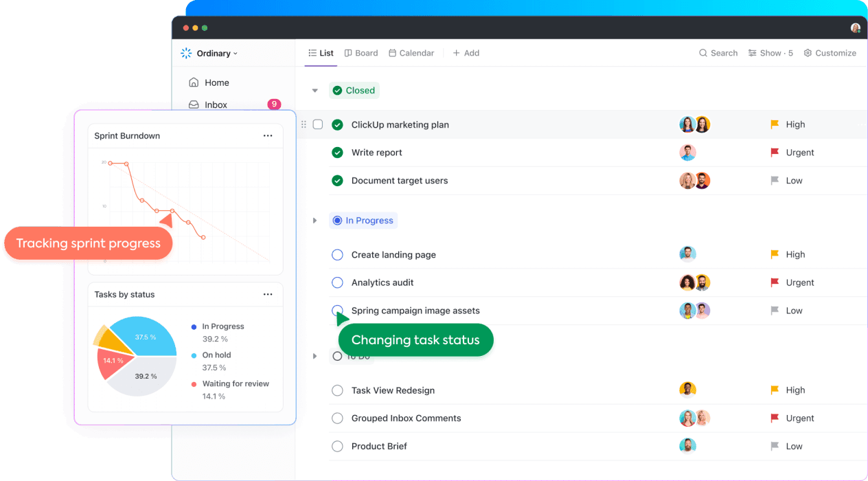This screenshot has height=481, width=868.
Task: Switch to the Board tab
Action: [361, 53]
